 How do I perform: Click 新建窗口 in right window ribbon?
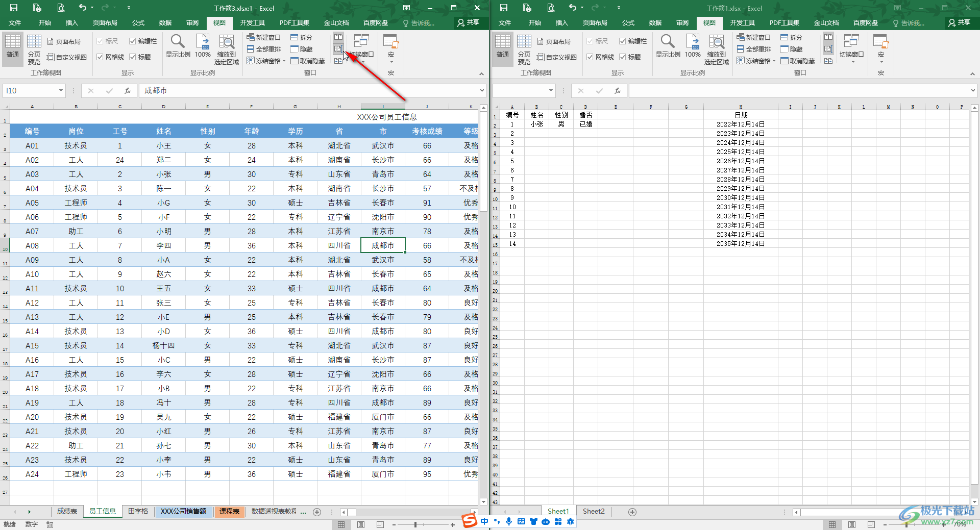[753, 37]
